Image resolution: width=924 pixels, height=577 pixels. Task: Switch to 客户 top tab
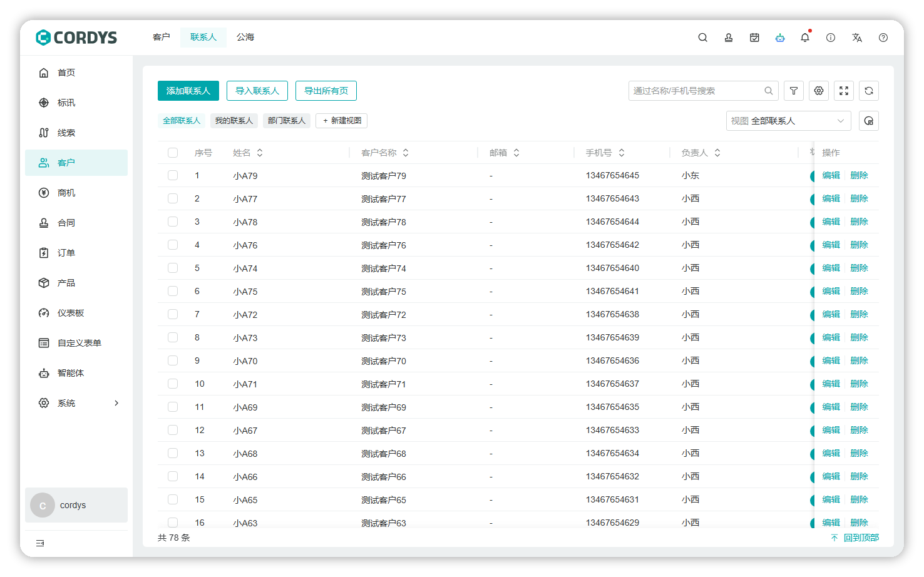(x=162, y=38)
